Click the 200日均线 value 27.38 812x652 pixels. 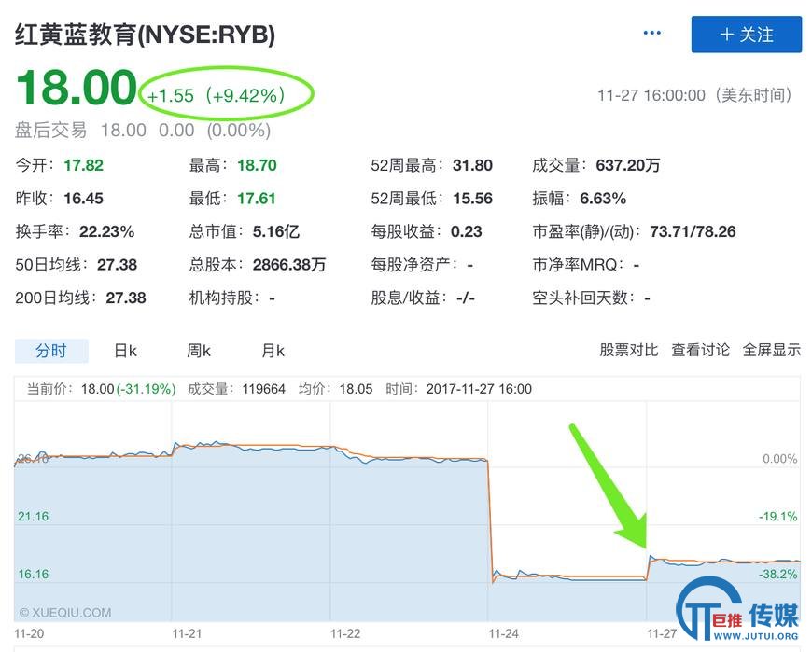[126, 298]
